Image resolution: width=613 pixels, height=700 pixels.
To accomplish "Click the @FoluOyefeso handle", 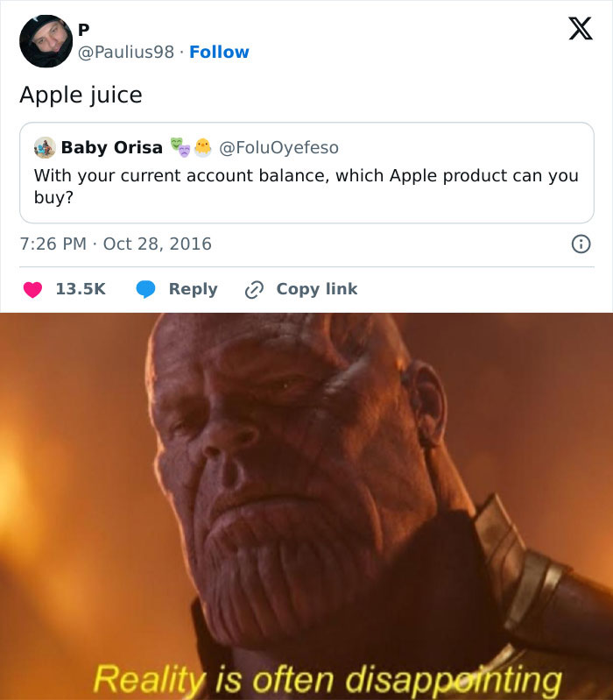I will pyautogui.click(x=279, y=147).
